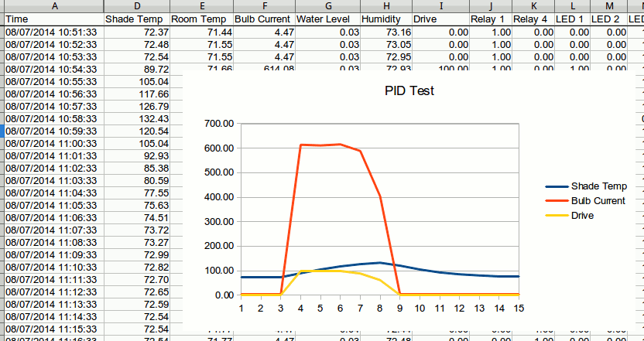Click Bulb Current legend entry
Screen dimensions: 644x341
point(585,201)
